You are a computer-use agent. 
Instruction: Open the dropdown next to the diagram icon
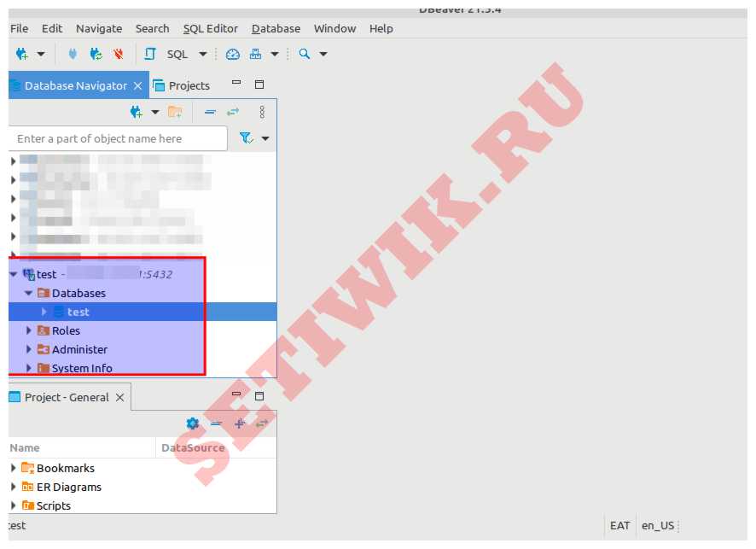(x=275, y=54)
